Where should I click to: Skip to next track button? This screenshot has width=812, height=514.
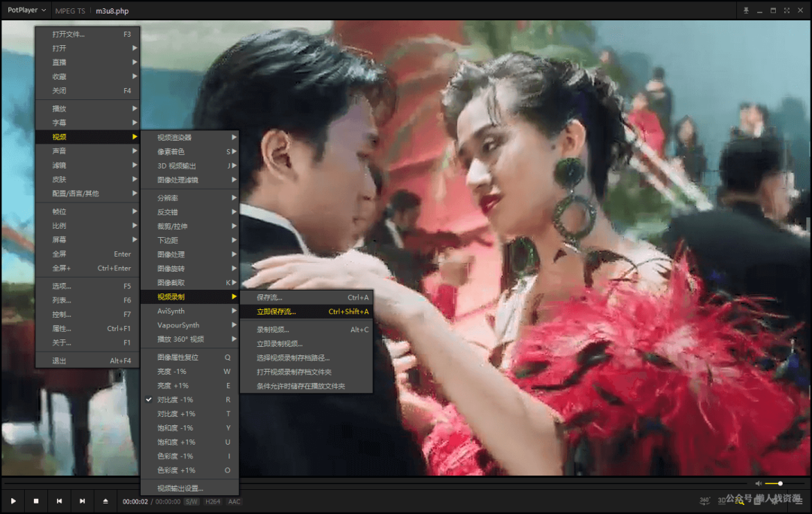point(82,501)
